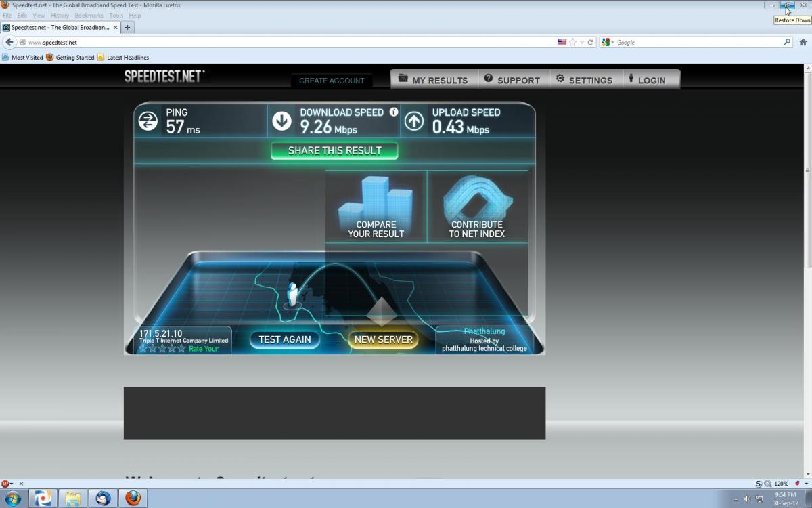
Task: Open the Help menu
Action: tap(135, 15)
